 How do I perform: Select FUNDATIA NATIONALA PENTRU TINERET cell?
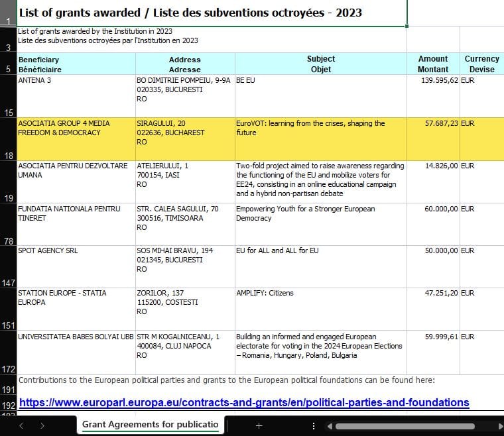[x=76, y=225]
